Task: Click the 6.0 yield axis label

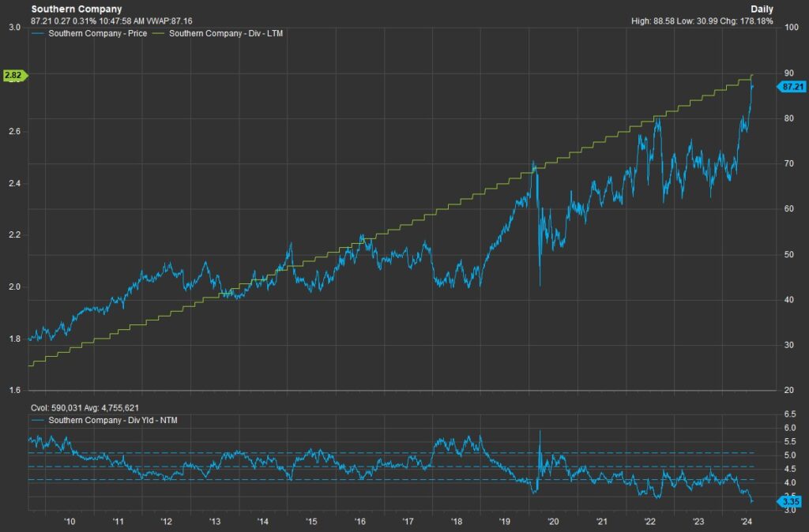Action: point(790,428)
